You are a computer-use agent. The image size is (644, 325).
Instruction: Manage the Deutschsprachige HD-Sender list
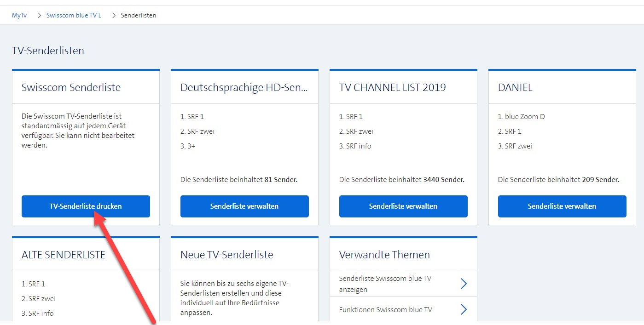[244, 206]
